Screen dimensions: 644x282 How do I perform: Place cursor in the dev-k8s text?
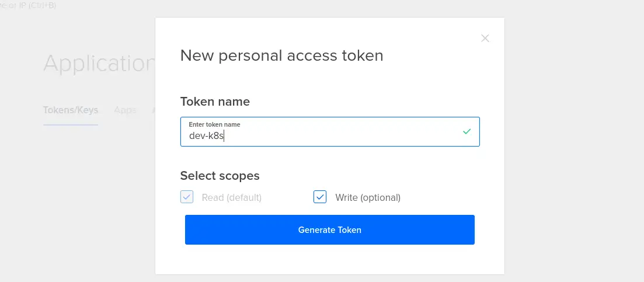206,136
